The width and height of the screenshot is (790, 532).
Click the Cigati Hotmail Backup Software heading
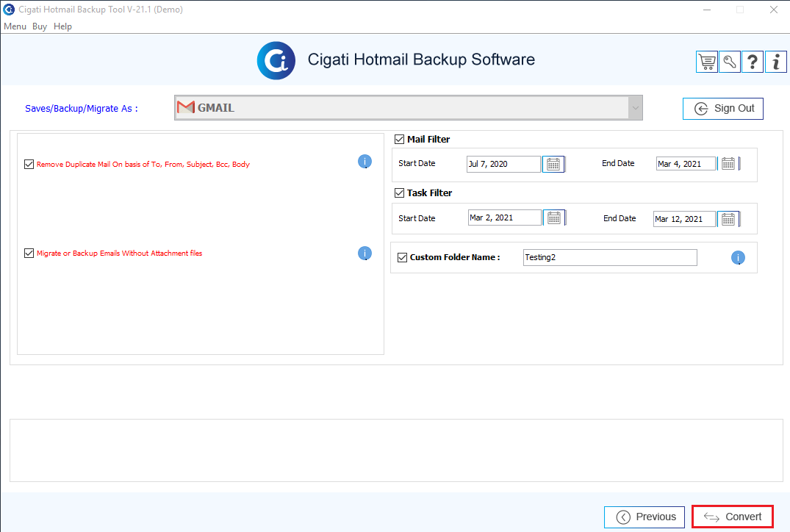[x=421, y=60]
